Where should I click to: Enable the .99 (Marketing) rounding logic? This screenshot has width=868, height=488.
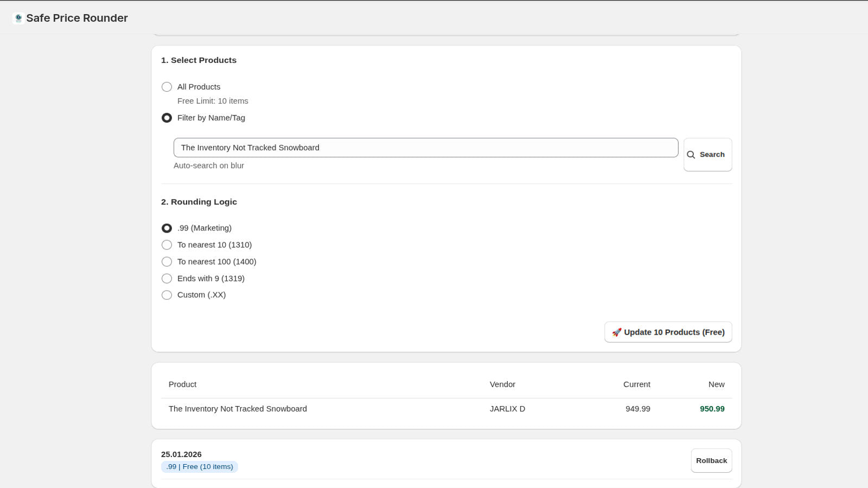[x=167, y=228]
